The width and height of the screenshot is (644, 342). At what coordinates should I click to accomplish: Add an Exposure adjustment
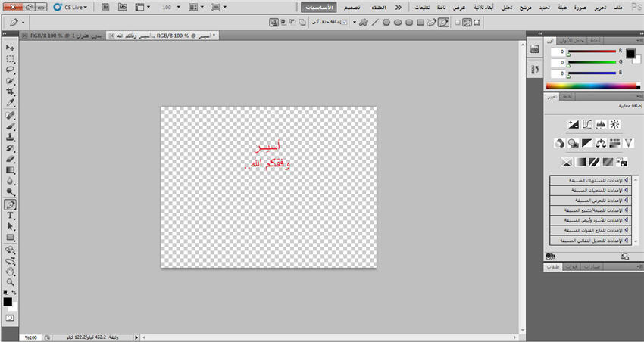point(574,124)
